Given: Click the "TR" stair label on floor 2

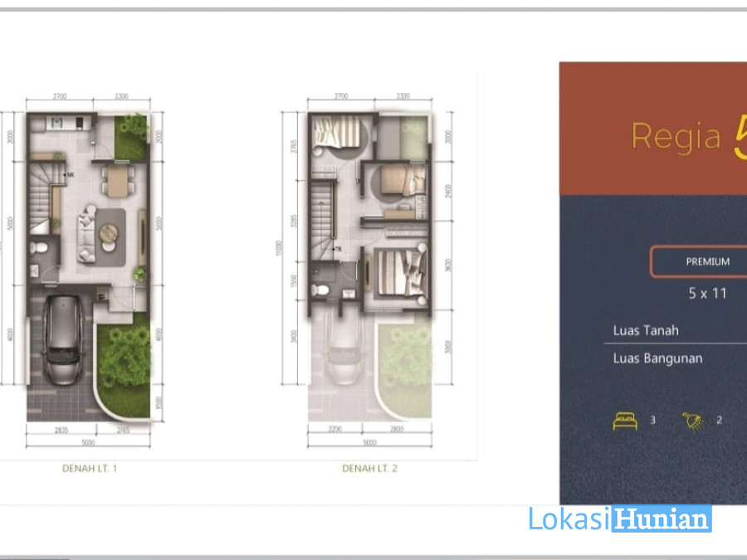Looking at the screenshot, I should (x=338, y=249).
